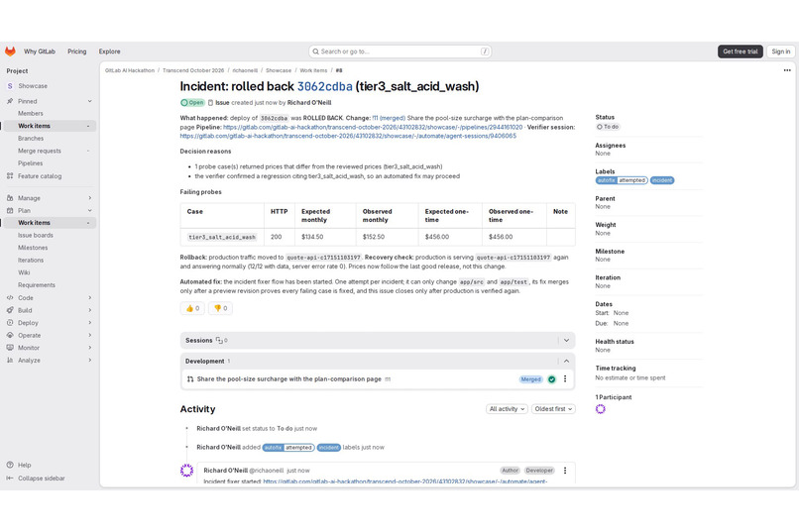Click the GitLab fox logo
This screenshot has height=532, width=799.
click(x=10, y=52)
